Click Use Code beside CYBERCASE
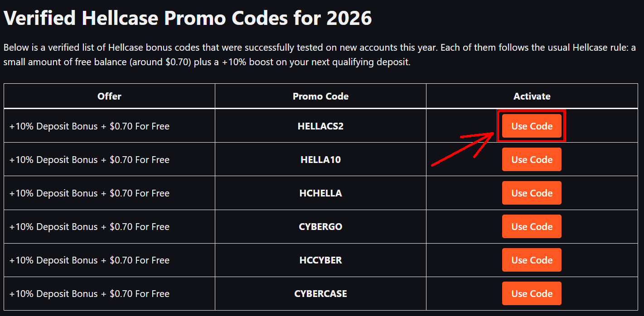Image resolution: width=644 pixels, height=316 pixels. pos(532,294)
